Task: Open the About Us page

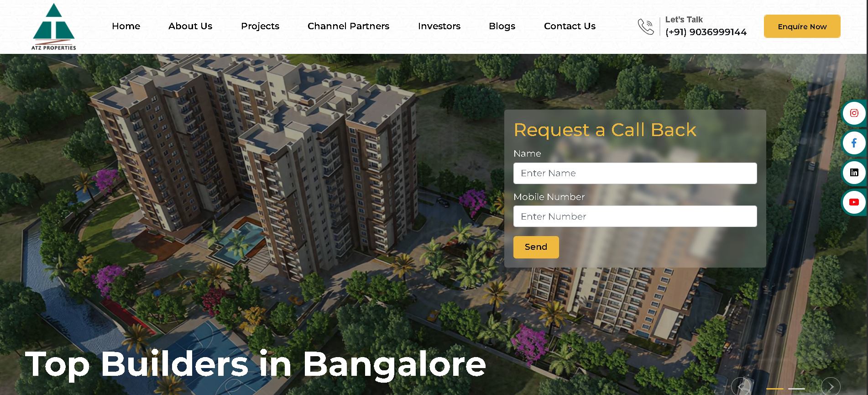Action: point(190,26)
